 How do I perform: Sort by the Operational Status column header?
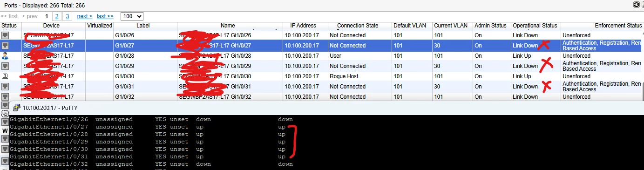[x=535, y=26]
